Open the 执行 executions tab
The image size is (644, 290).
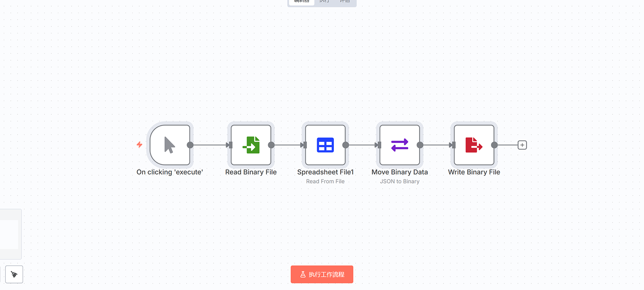324,2
